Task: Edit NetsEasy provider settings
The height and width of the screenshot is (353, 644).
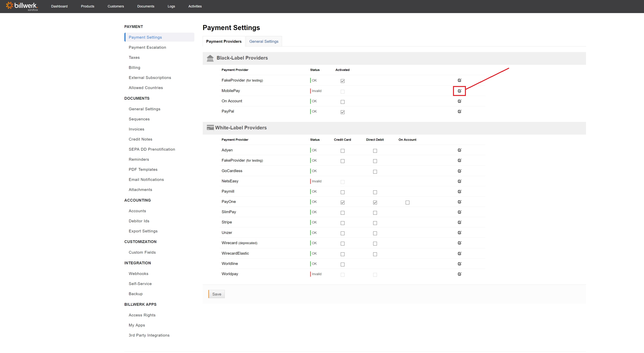Action: 460,181
